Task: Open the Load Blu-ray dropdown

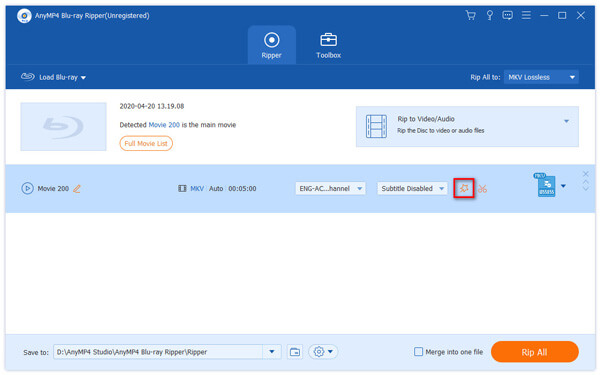Action: [53, 77]
